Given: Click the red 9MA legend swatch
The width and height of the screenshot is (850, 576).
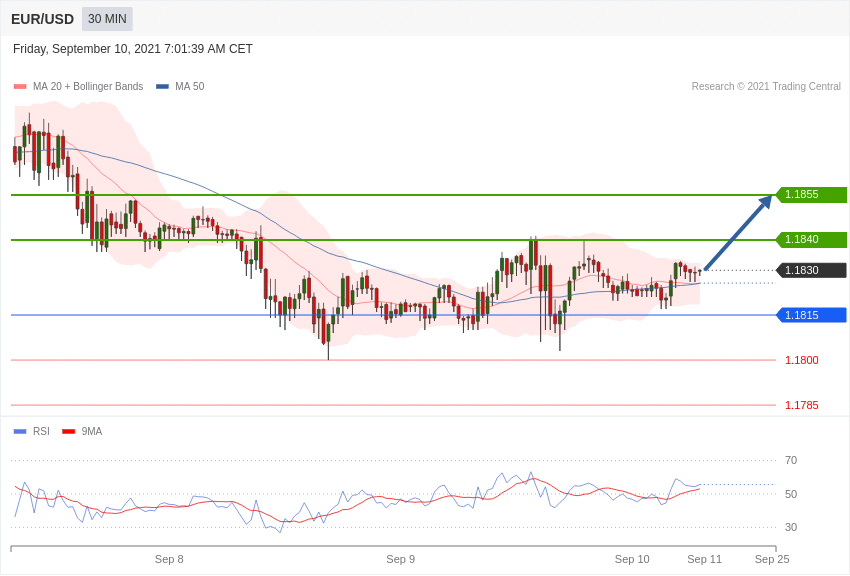Looking at the screenshot, I should [68, 432].
